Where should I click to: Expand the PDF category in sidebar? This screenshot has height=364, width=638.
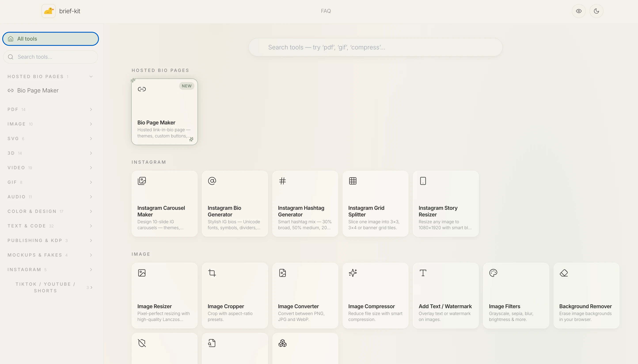pos(91,109)
